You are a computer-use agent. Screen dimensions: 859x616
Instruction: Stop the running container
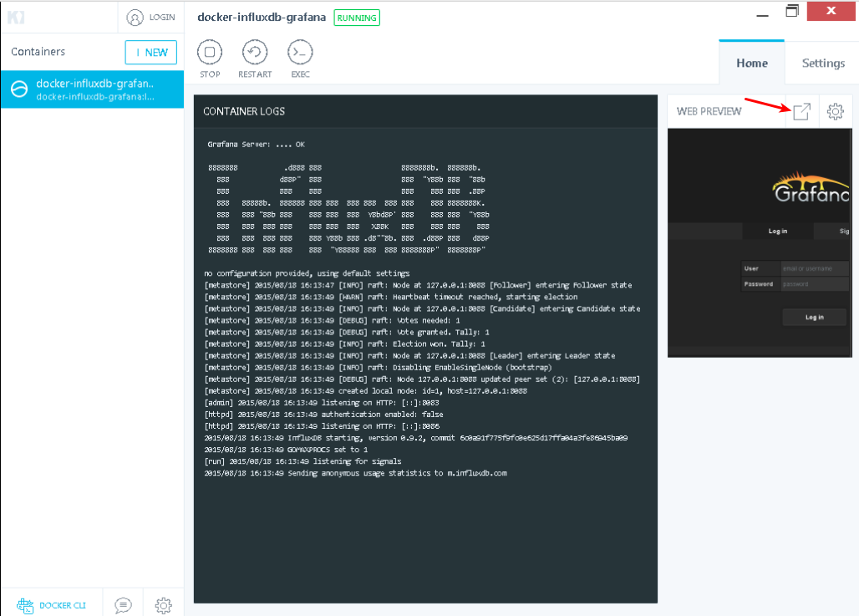(x=209, y=53)
